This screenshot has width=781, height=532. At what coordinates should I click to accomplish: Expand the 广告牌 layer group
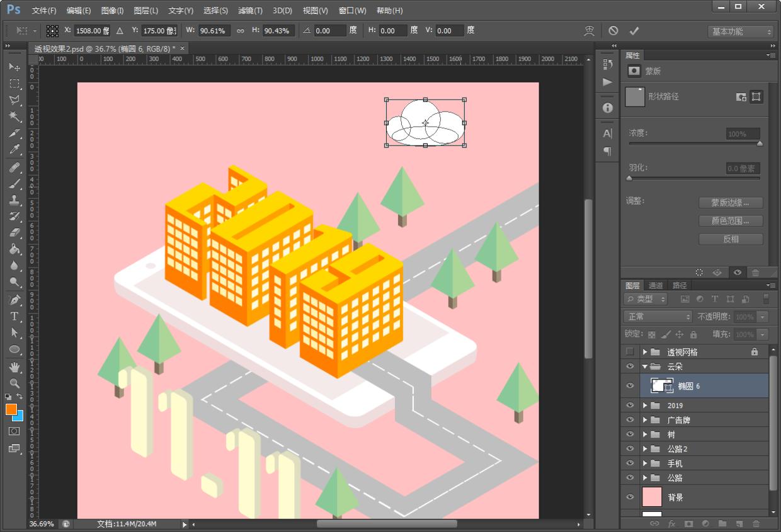(x=645, y=420)
